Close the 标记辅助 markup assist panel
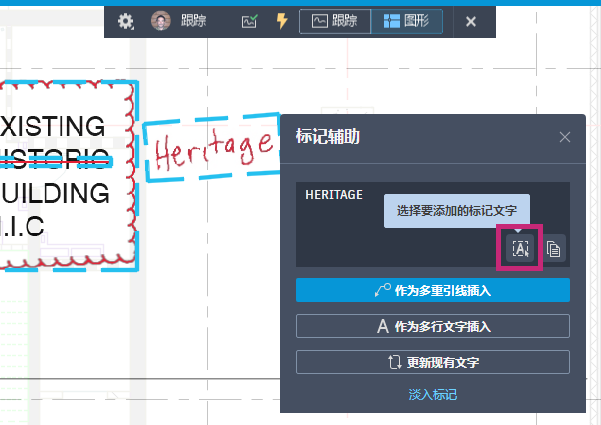Screen dimensions: 601x425 click(565, 137)
